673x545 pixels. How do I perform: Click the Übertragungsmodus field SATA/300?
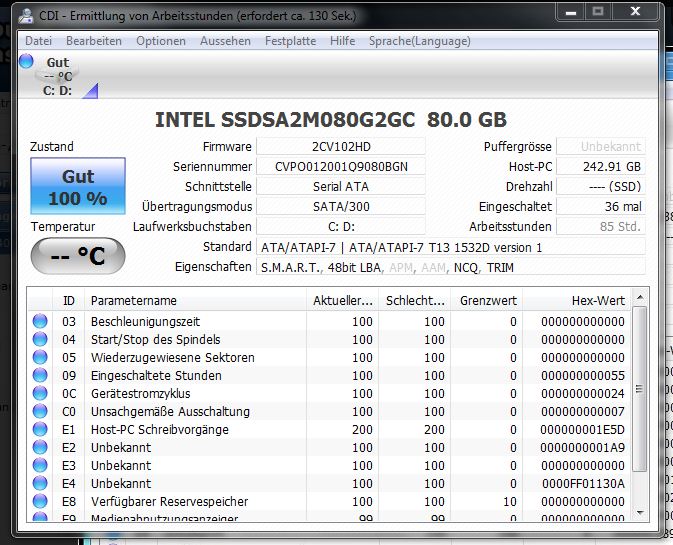341,206
